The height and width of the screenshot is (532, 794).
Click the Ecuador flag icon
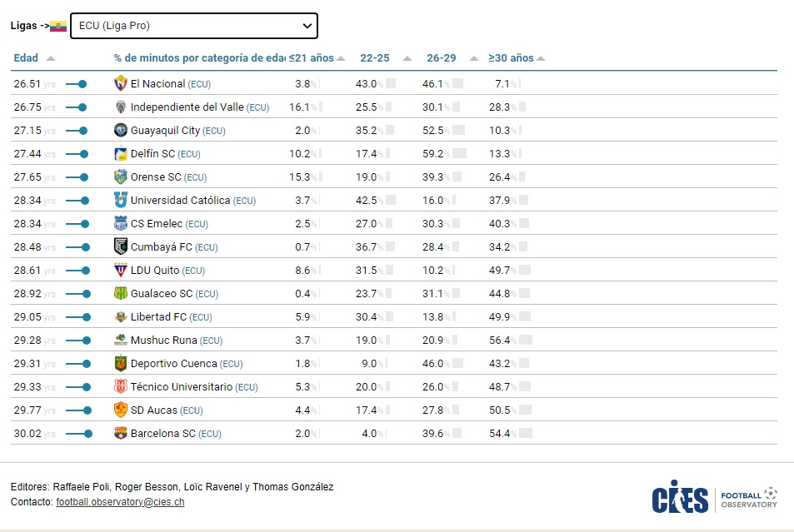(x=58, y=26)
